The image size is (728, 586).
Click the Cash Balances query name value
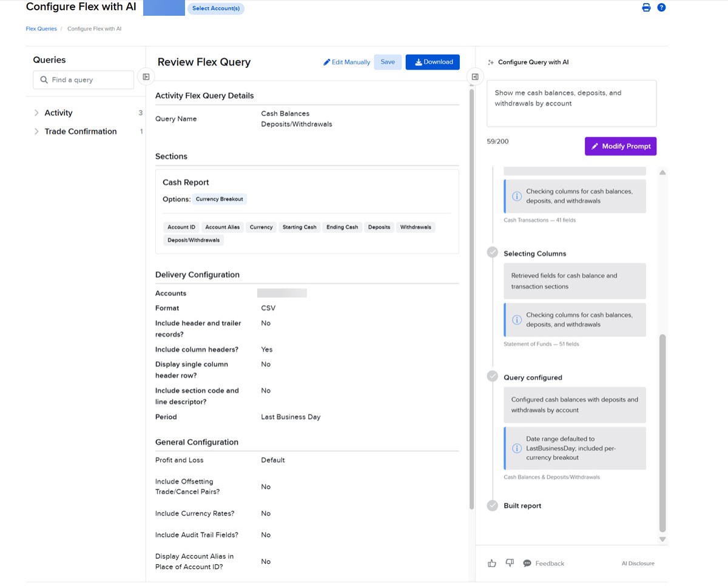point(297,119)
